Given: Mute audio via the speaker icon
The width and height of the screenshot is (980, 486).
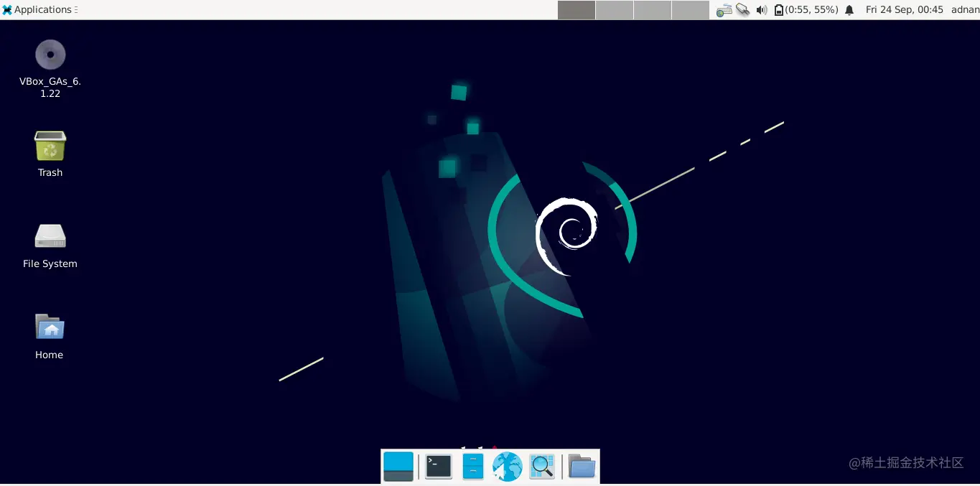Looking at the screenshot, I should pos(760,9).
